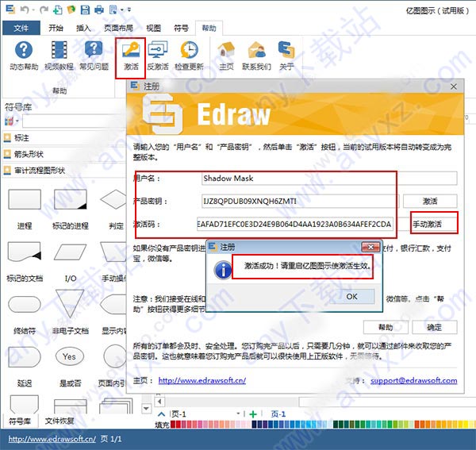The height and width of the screenshot is (450, 476).
Task: Click the Undo icon in quick access toolbar
Action: [x=24, y=10]
